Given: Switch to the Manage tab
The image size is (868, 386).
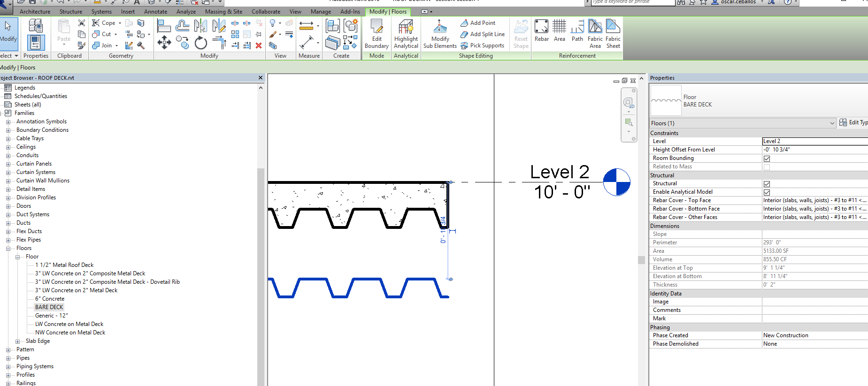Looking at the screenshot, I should pyautogui.click(x=321, y=12).
